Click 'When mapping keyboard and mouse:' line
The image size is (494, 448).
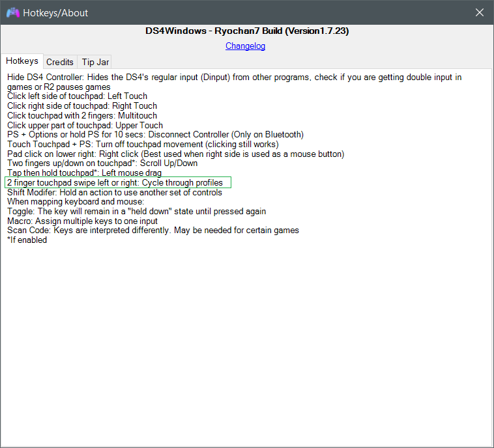pyautogui.click(x=76, y=201)
